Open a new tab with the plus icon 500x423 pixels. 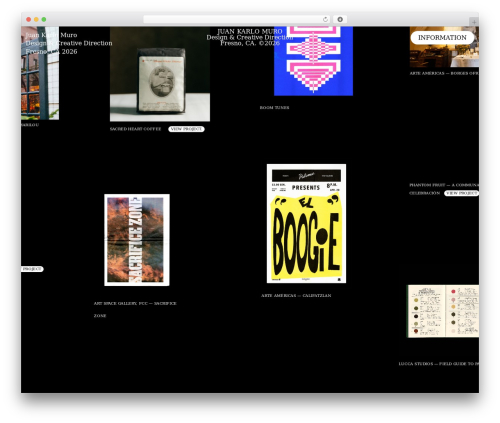click(x=474, y=22)
